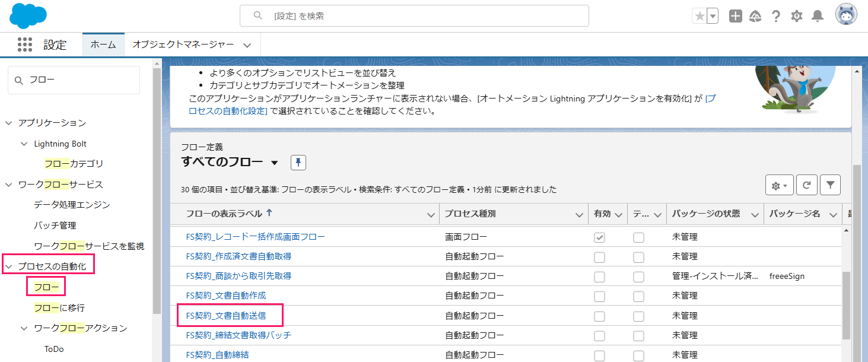Open flow FS契約_自動締結
868x362 pixels.
click(217, 355)
